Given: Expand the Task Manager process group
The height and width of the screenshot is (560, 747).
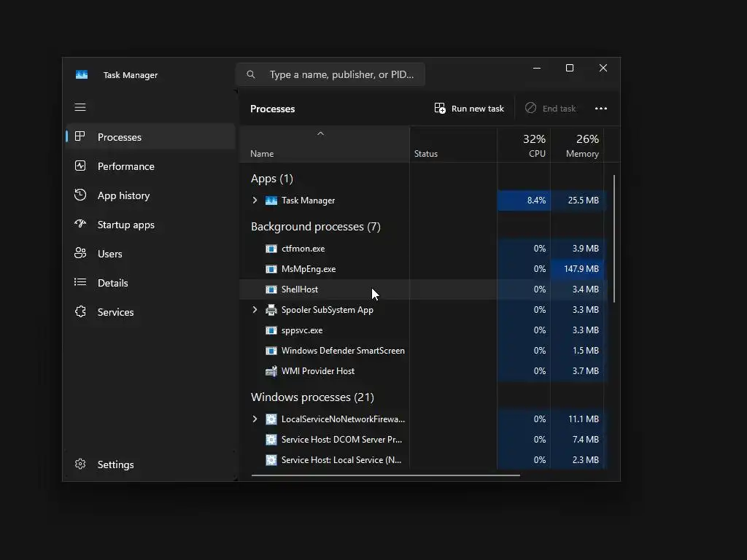Looking at the screenshot, I should (x=255, y=201).
